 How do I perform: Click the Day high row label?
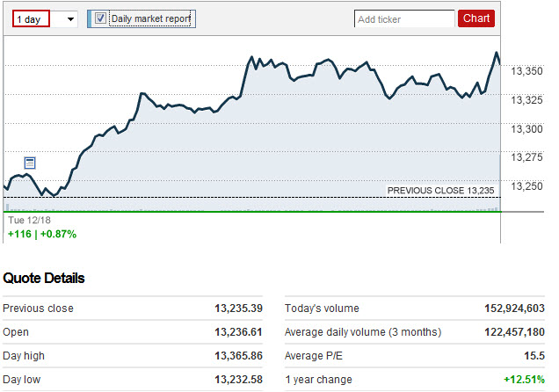(x=24, y=356)
